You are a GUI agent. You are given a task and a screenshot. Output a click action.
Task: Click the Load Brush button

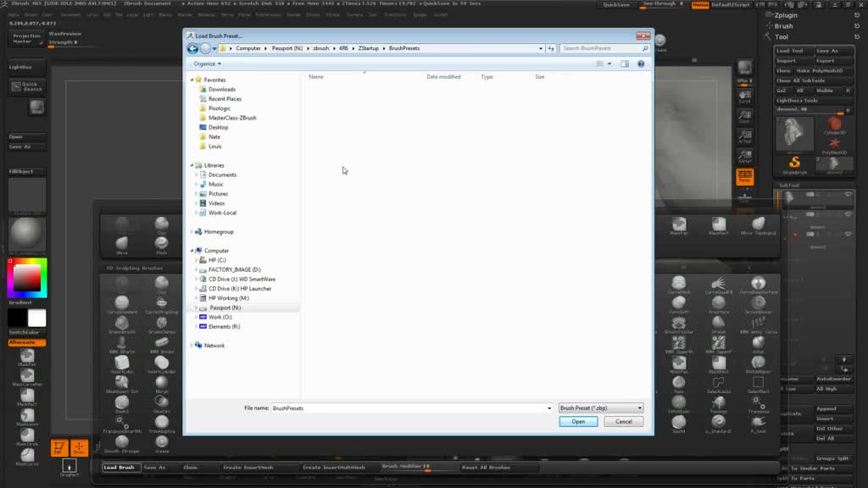coord(120,468)
